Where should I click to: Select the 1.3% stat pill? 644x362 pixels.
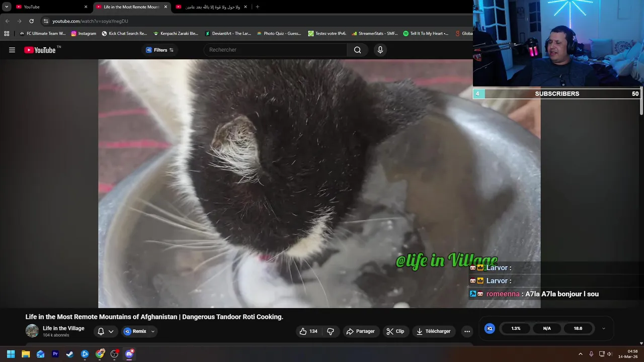[516, 328]
